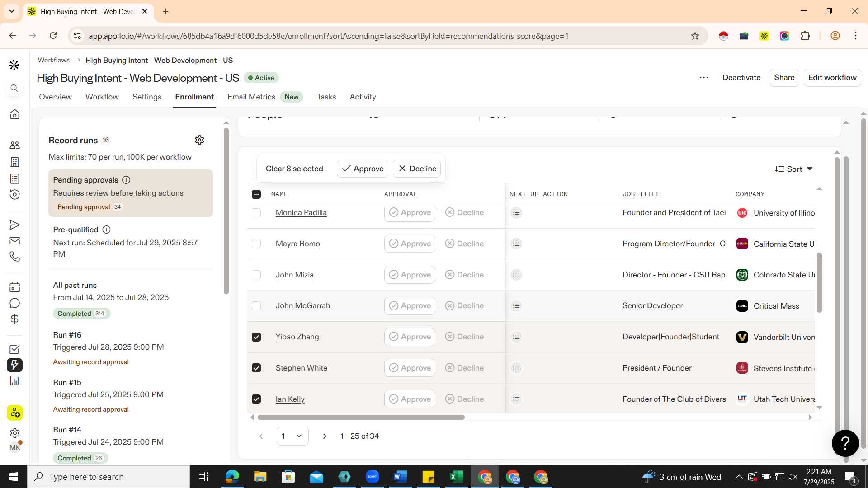Viewport: 868px width, 488px height.
Task: Click bulk Approve button
Action: tap(363, 169)
